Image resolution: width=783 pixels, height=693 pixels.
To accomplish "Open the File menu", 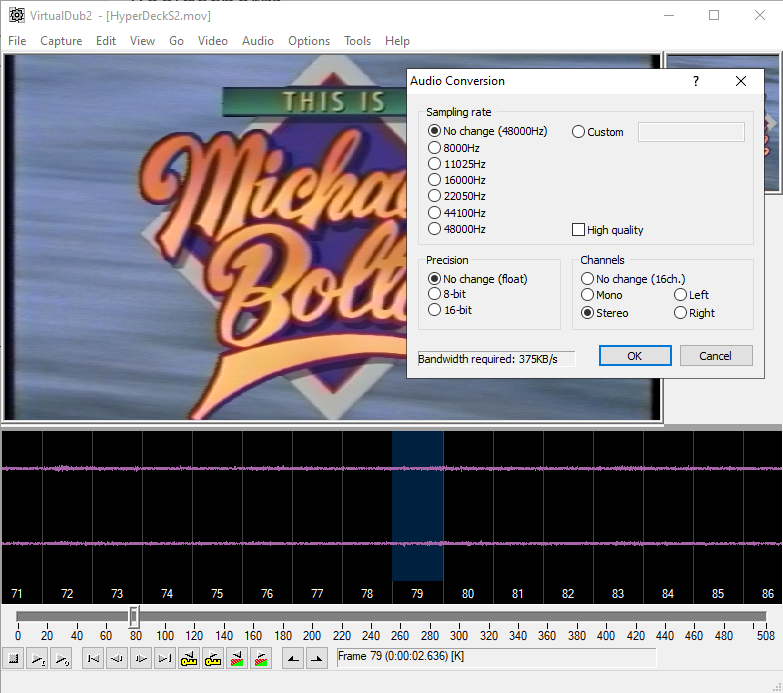I will [x=17, y=41].
